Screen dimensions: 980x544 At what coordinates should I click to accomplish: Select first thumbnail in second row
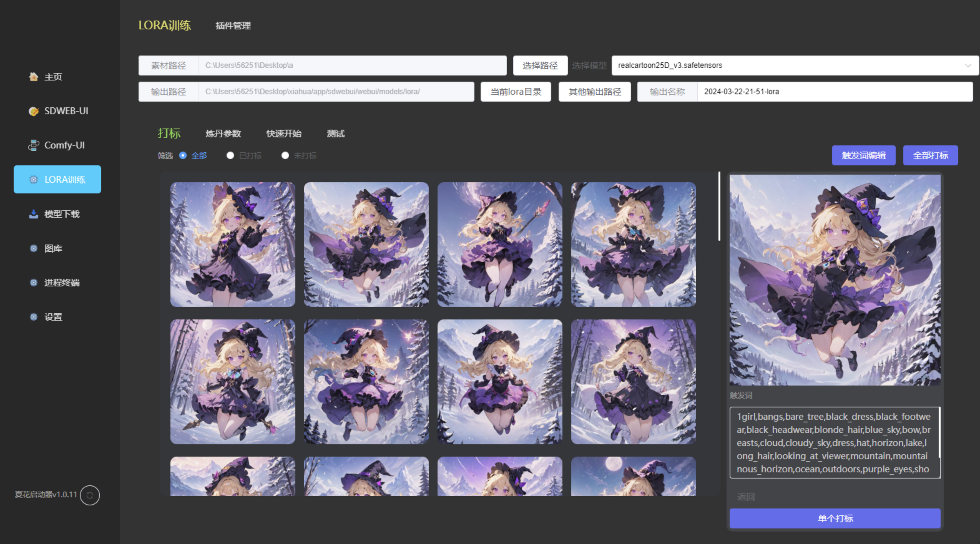(233, 382)
